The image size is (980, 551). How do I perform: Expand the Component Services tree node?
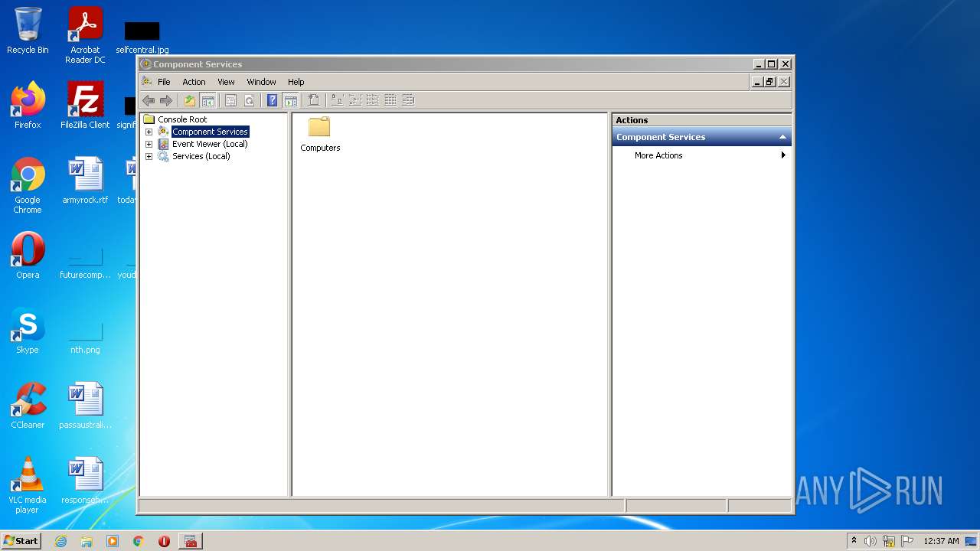tap(149, 132)
